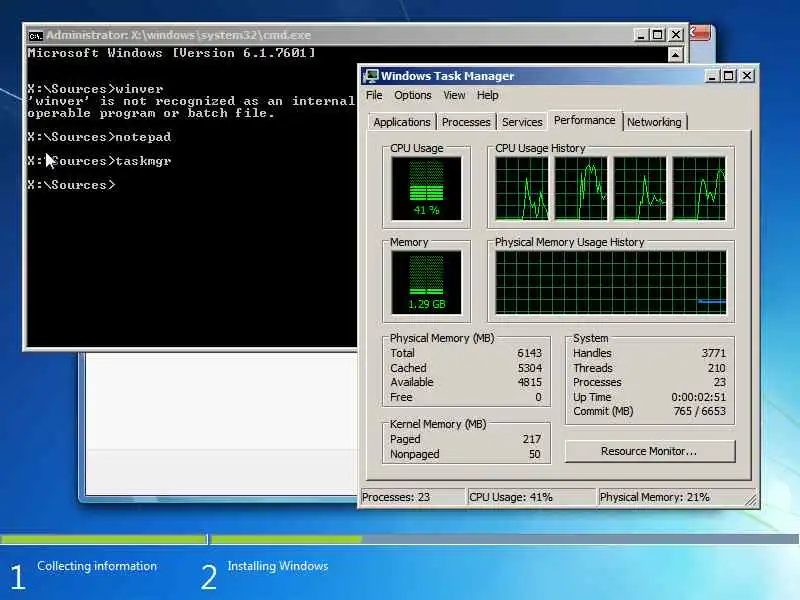
Task: Click the System Processes value 23
Action: click(719, 382)
